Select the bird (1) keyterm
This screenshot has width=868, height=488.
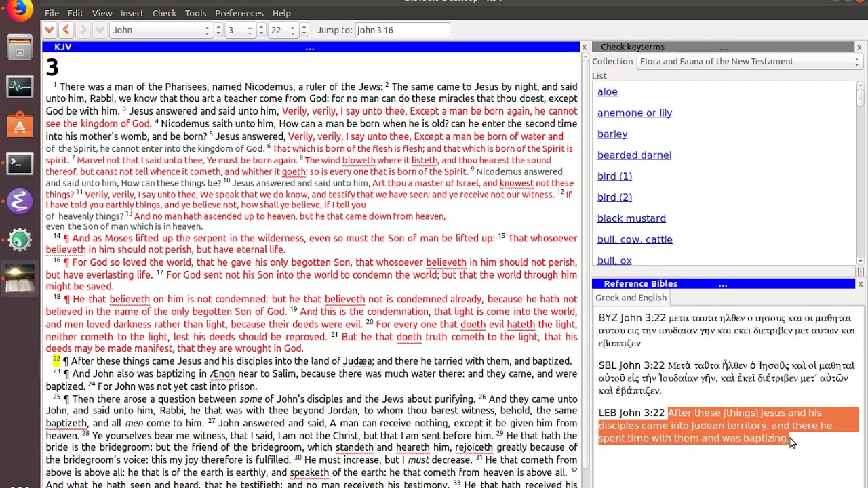click(x=614, y=176)
